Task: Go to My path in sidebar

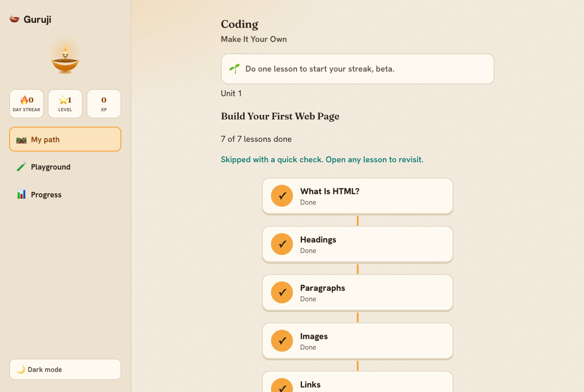Action: 65,139
